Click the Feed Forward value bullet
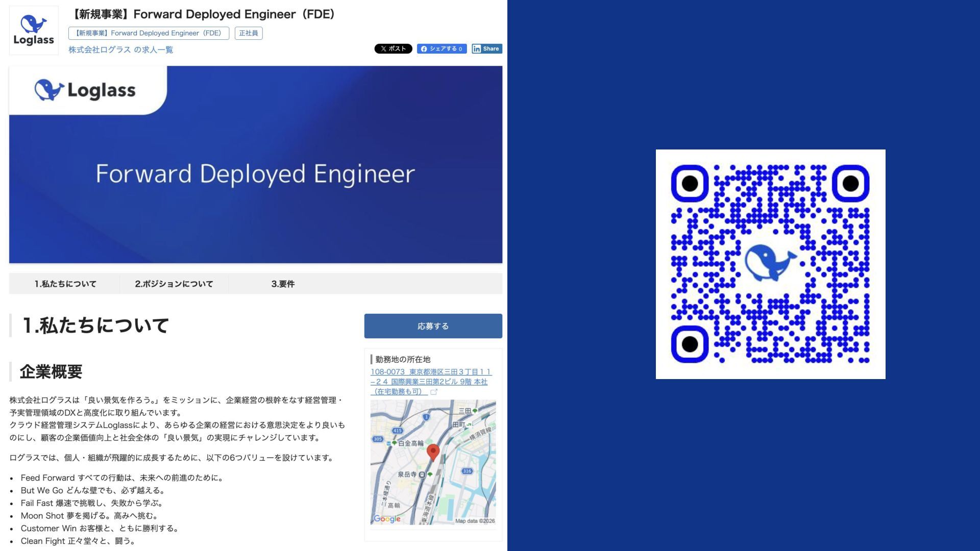980x551 pixels. click(122, 478)
